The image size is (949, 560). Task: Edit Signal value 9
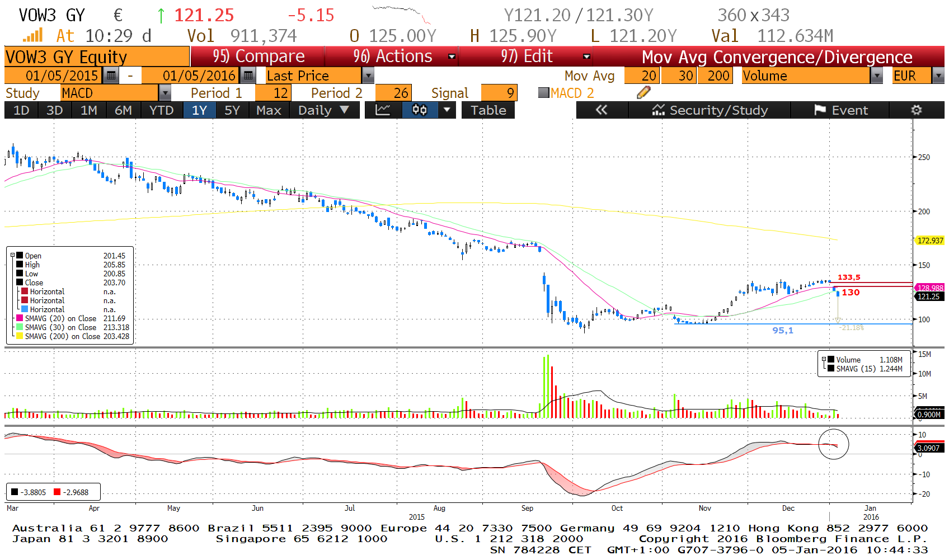499,93
